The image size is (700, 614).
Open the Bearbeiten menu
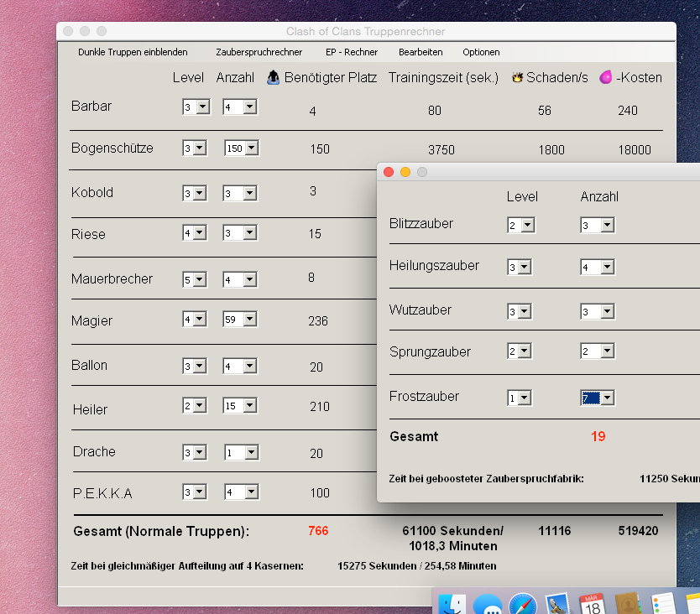pos(421,52)
